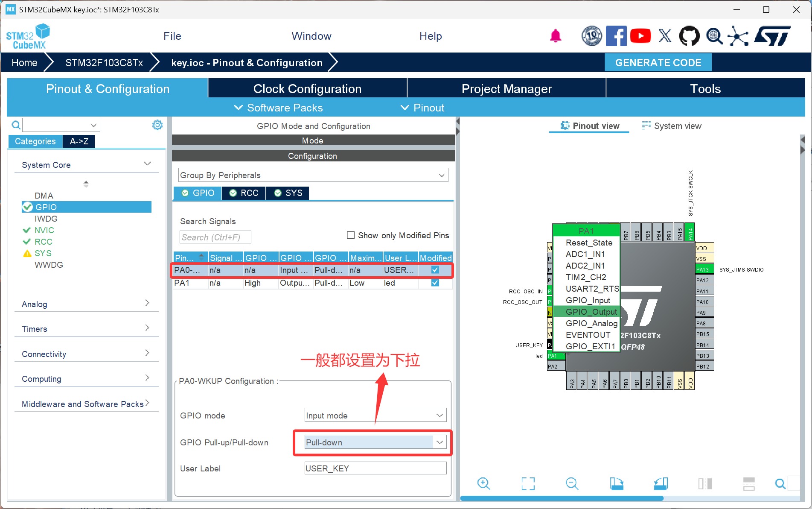The height and width of the screenshot is (509, 812).
Task: Click the PB12 pin on the chip
Action: coord(704,366)
